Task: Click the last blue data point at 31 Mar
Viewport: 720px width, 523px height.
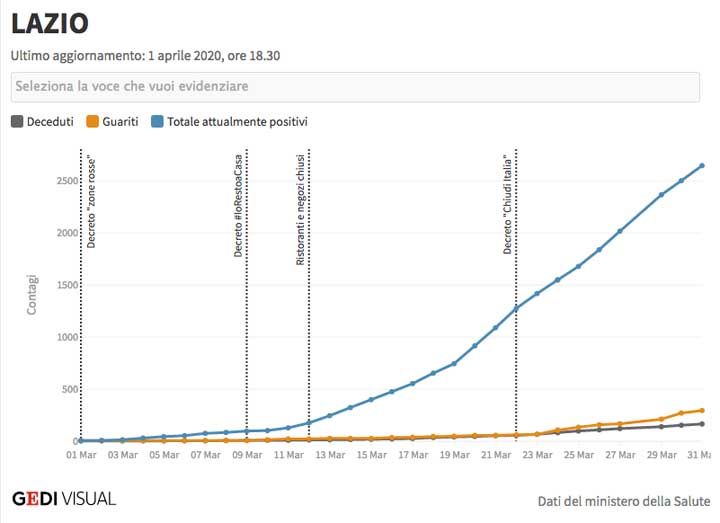Action: [x=702, y=166]
